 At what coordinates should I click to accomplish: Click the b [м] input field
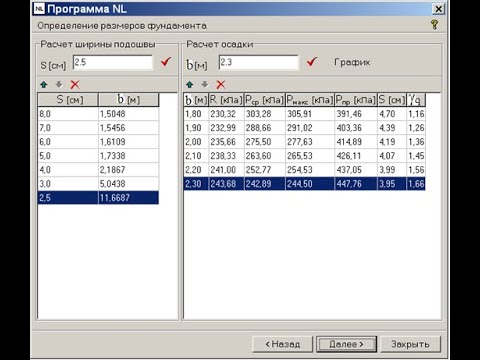click(x=259, y=62)
